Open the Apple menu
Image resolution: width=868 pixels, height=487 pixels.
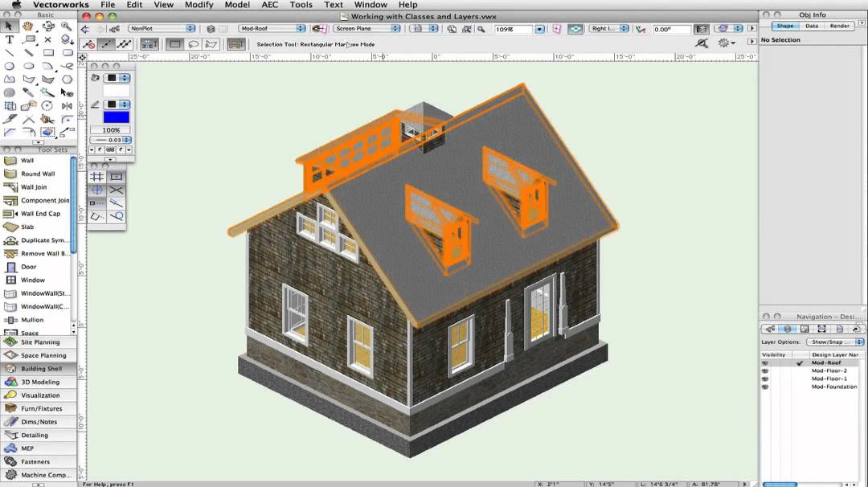click(x=15, y=5)
